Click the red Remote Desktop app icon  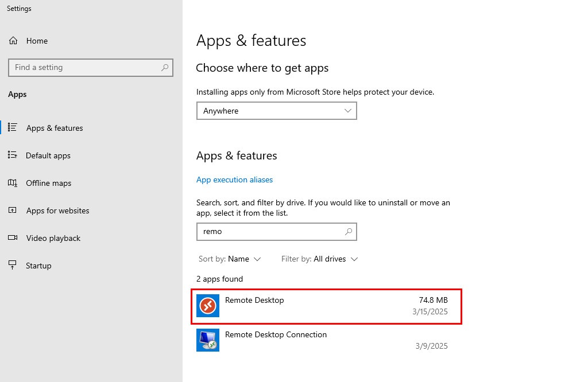[208, 306]
